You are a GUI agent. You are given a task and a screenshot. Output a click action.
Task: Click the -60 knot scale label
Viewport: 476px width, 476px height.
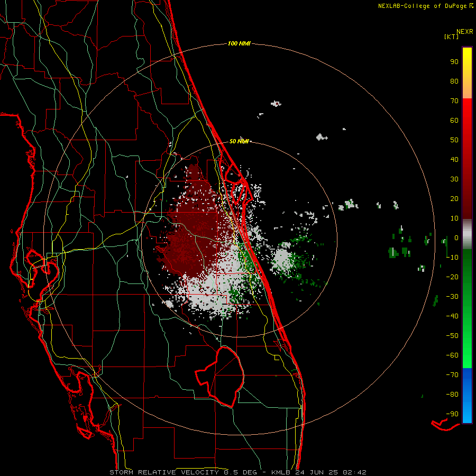pyautogui.click(x=452, y=355)
